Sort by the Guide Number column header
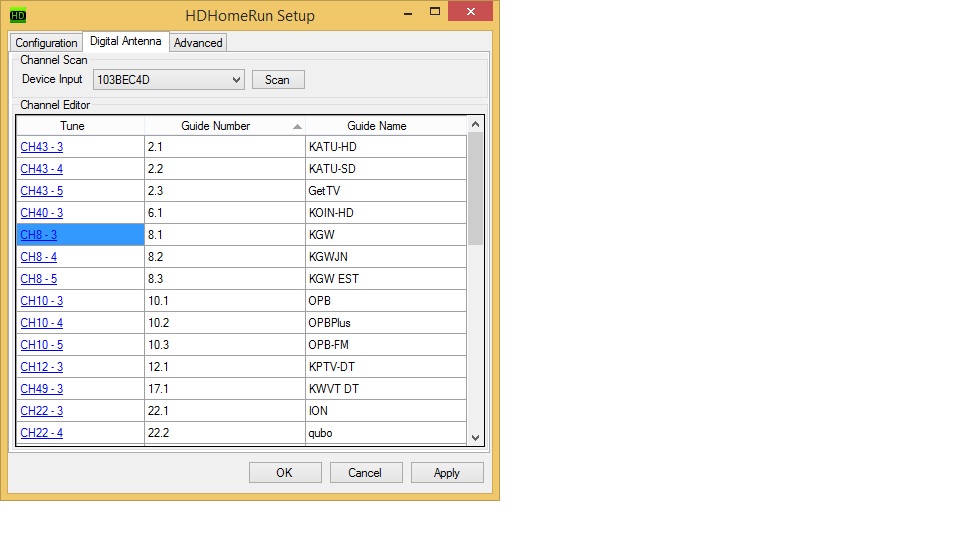The image size is (960, 540). tap(225, 126)
